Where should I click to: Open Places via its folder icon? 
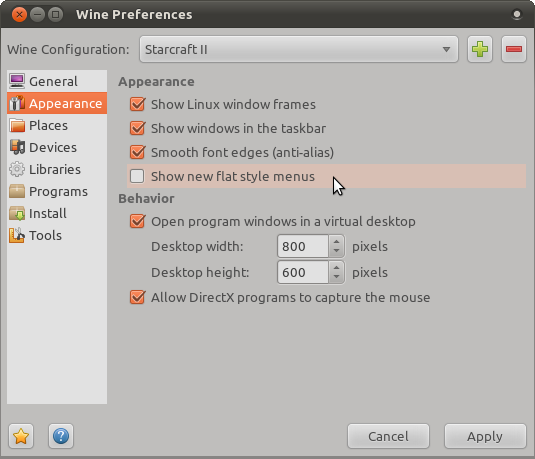point(17,125)
